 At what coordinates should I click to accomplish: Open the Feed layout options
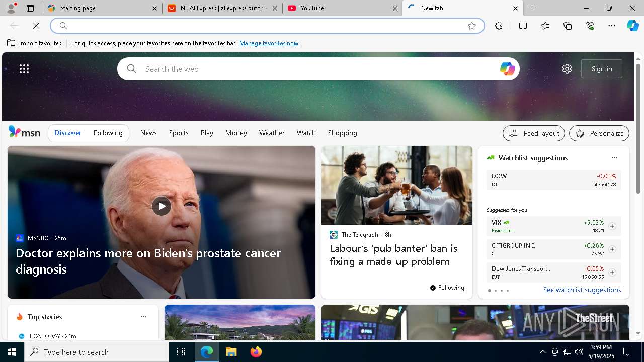(x=533, y=133)
